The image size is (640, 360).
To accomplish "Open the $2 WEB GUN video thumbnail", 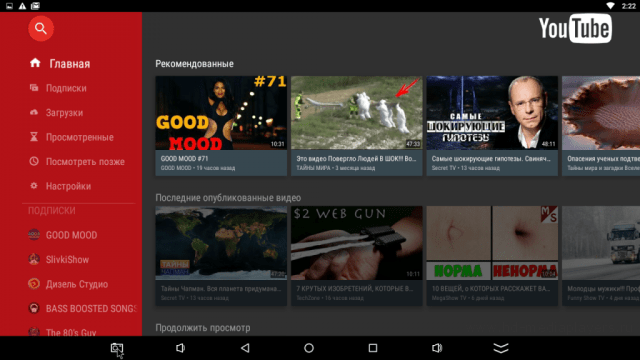I will tap(356, 243).
